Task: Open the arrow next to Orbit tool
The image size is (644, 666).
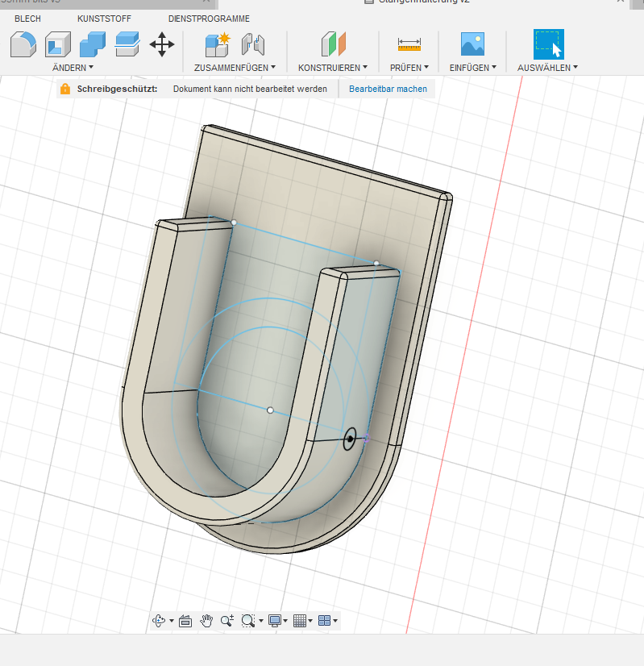Action: coord(172,621)
